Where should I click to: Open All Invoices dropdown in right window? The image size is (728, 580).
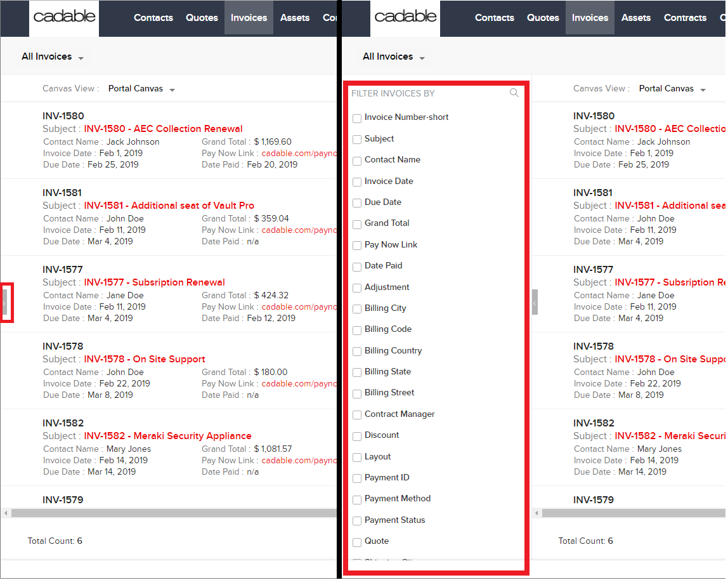point(394,56)
